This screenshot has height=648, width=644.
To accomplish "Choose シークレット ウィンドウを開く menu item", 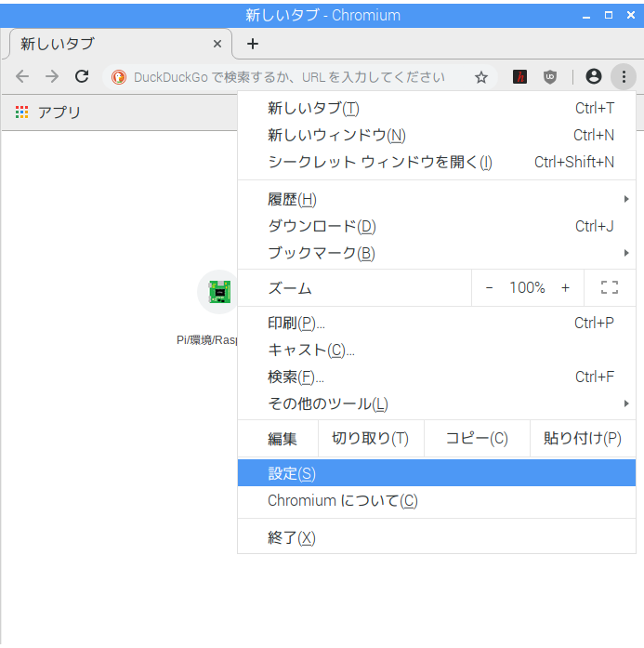I will tap(380, 162).
